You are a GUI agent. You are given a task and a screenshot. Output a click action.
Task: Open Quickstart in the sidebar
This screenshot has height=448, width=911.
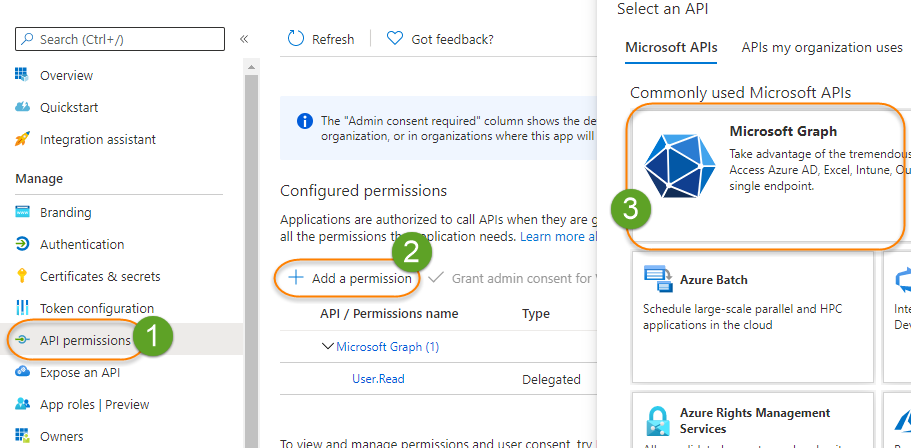coord(69,107)
